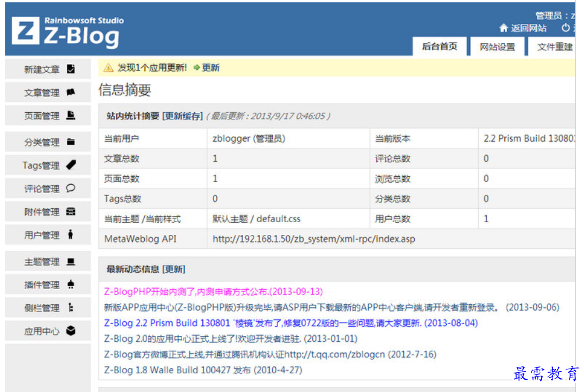Switch to the 网站设置 tab
The width and height of the screenshot is (584, 392).
497,47
